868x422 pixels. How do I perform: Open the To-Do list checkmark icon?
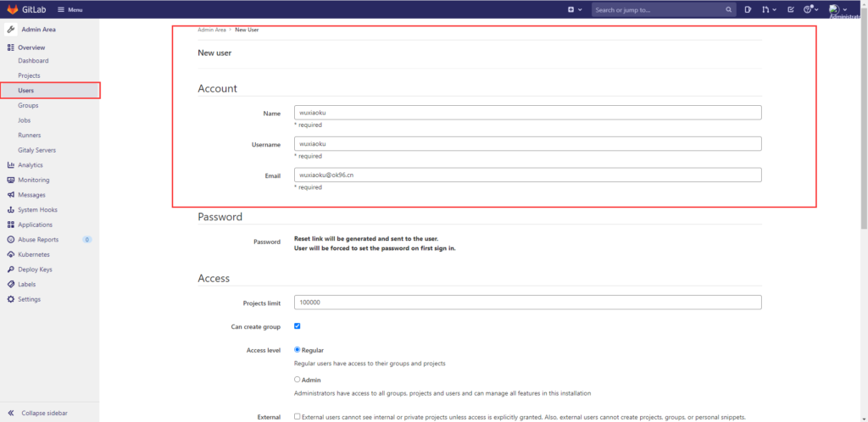[791, 9]
